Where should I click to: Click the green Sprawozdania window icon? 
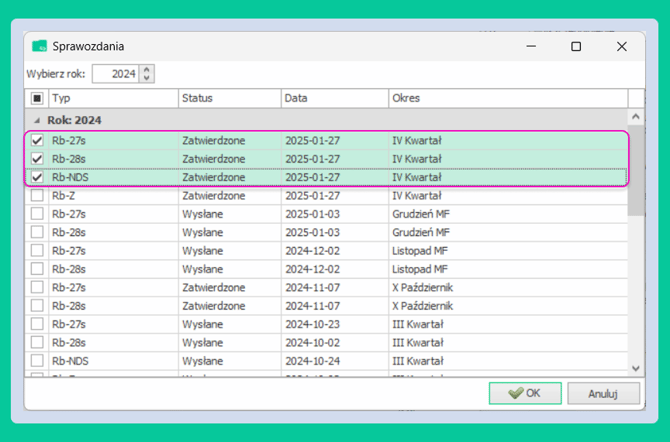39,46
